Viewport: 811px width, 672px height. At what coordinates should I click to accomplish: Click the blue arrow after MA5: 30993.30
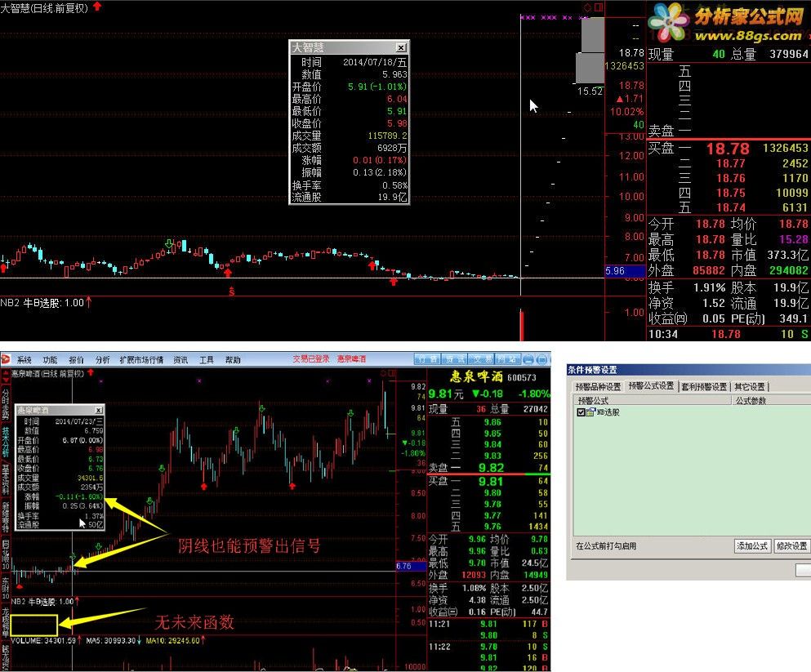140,640
